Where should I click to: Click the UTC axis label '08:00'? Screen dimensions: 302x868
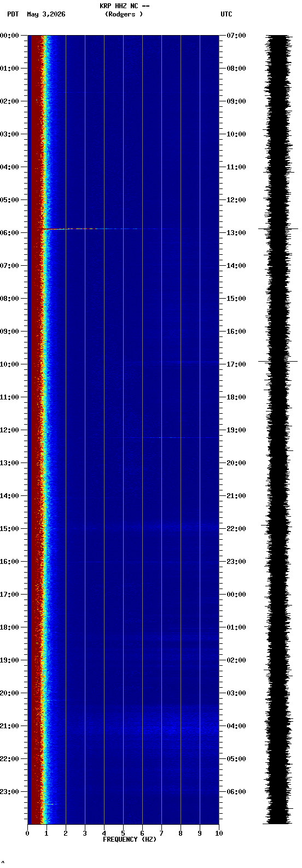point(236,68)
